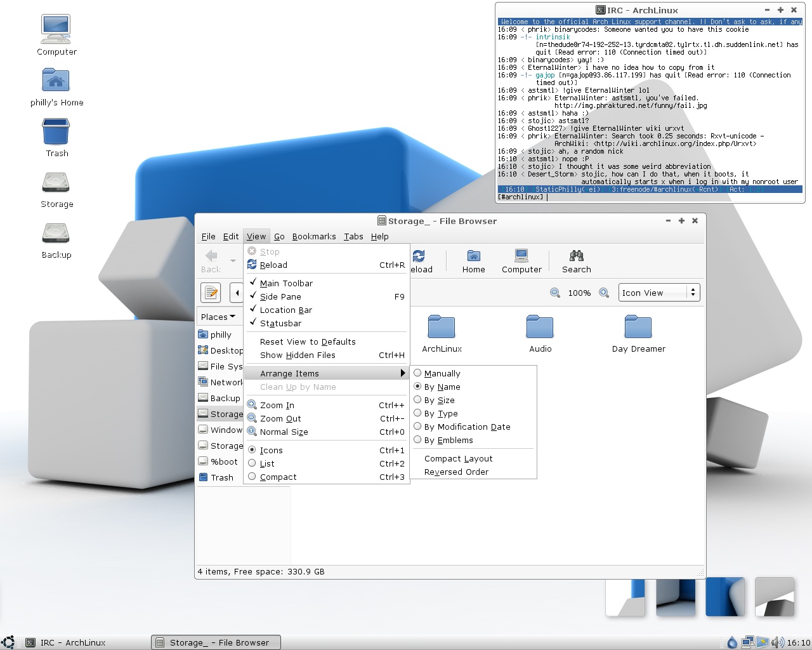
Task: Enable Reversed Order option
Action: pos(473,472)
